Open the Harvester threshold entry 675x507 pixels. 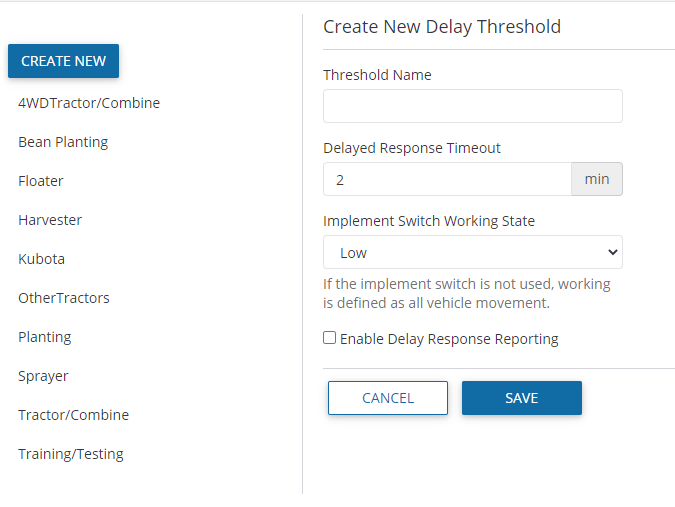[50, 220]
